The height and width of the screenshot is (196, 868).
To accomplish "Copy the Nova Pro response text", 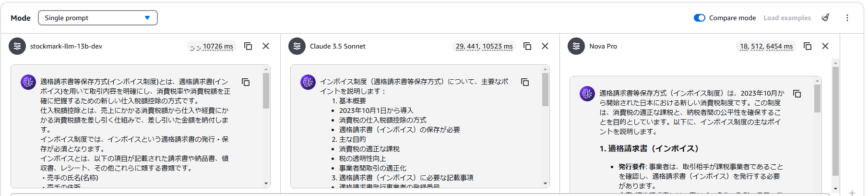I will [797, 94].
